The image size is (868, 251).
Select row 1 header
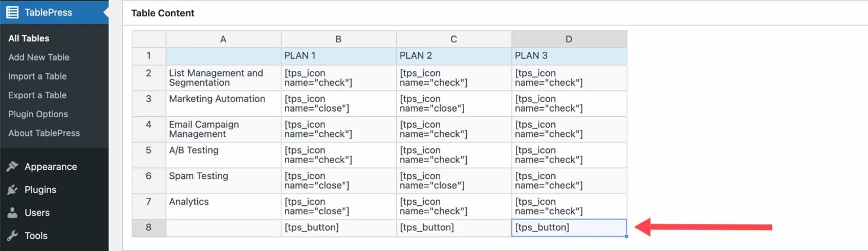(x=149, y=56)
